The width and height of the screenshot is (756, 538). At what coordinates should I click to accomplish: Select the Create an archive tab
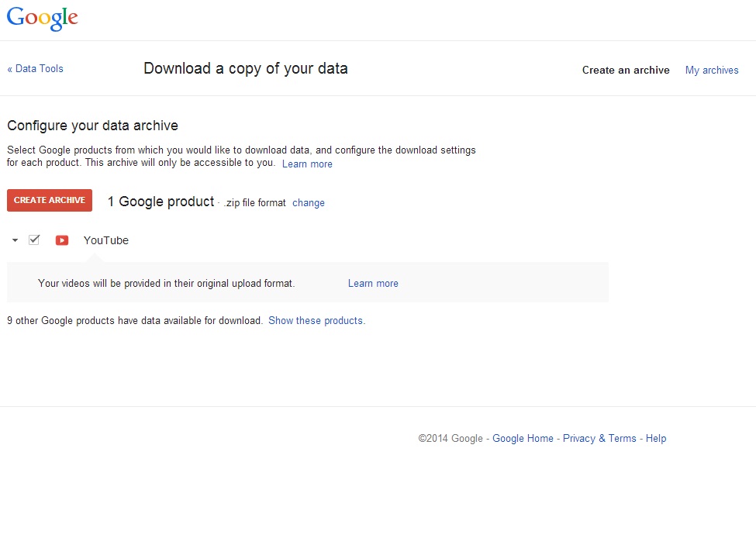(x=626, y=70)
